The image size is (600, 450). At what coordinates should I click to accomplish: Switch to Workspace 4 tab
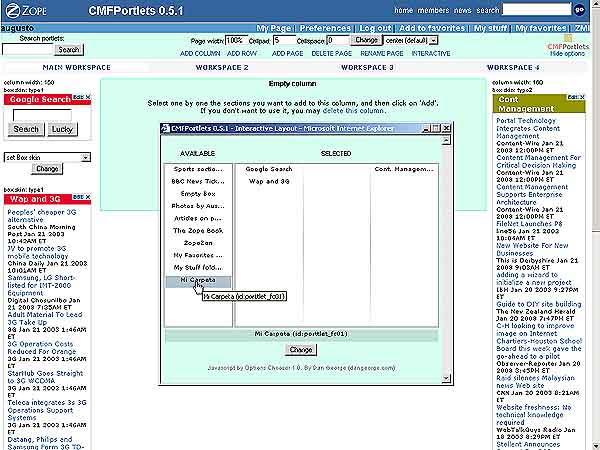(x=513, y=67)
